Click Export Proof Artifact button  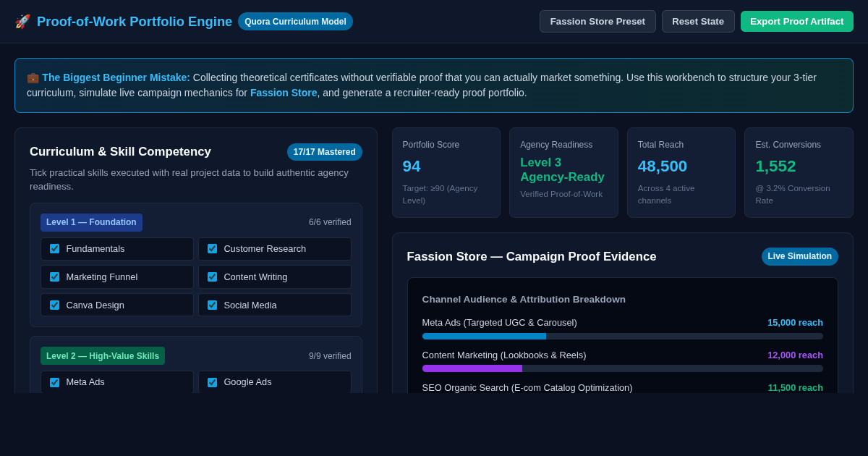coord(796,21)
